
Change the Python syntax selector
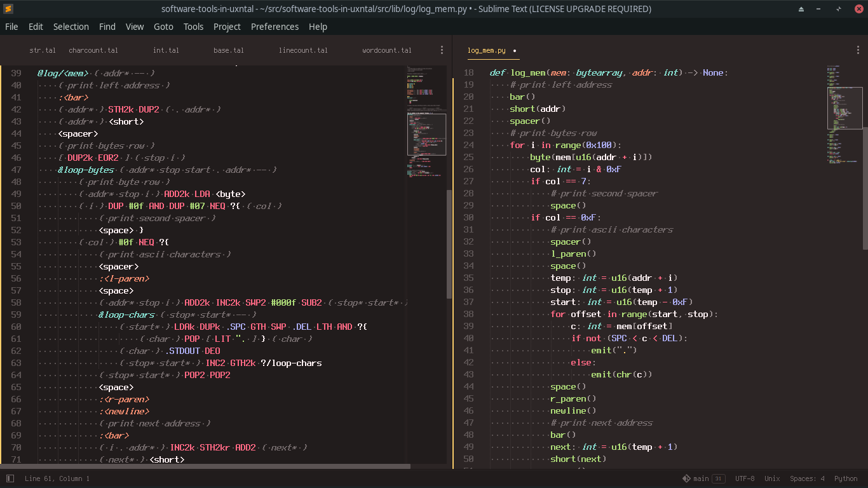coord(846,478)
